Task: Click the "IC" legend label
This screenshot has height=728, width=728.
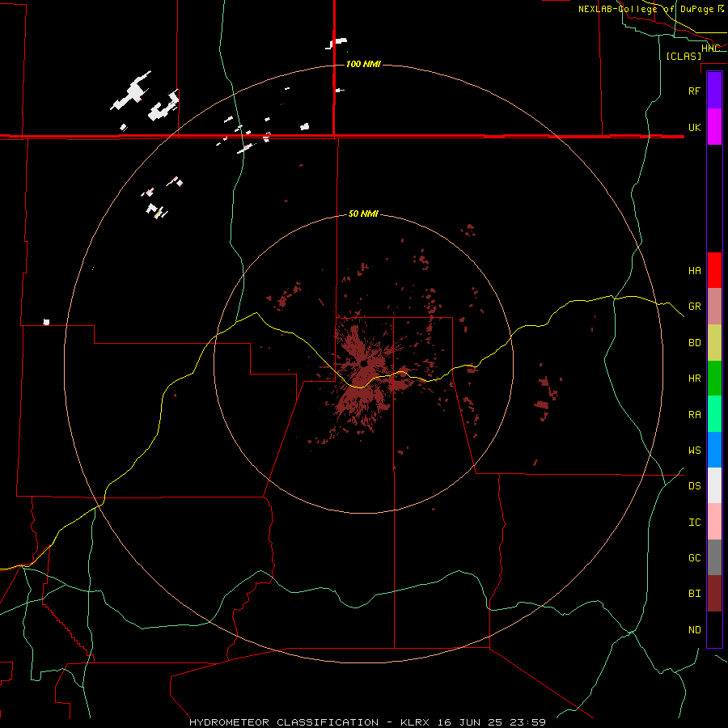Action: [x=694, y=523]
